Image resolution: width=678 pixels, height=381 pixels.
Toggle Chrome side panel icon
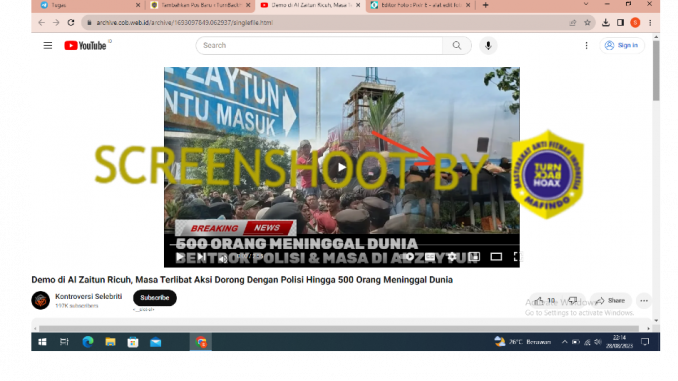click(620, 22)
